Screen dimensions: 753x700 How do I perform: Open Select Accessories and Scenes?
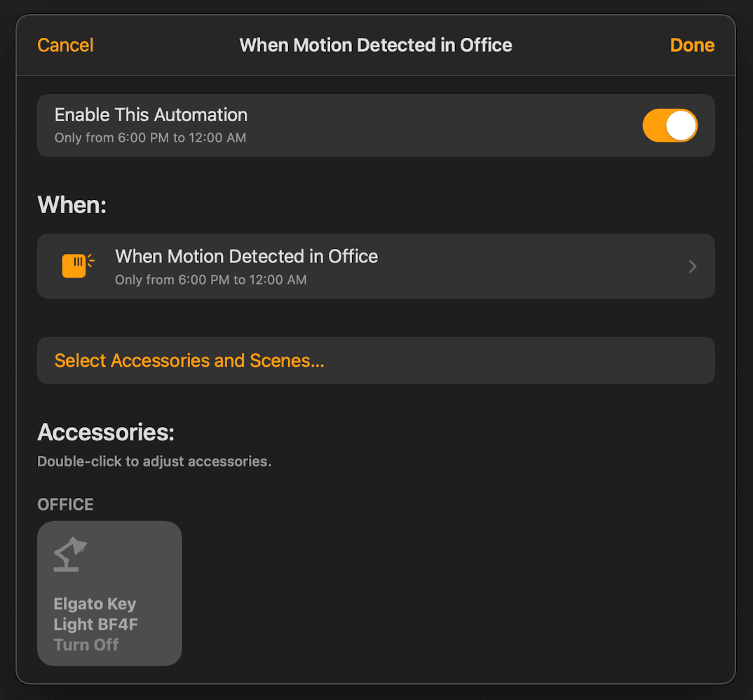376,361
